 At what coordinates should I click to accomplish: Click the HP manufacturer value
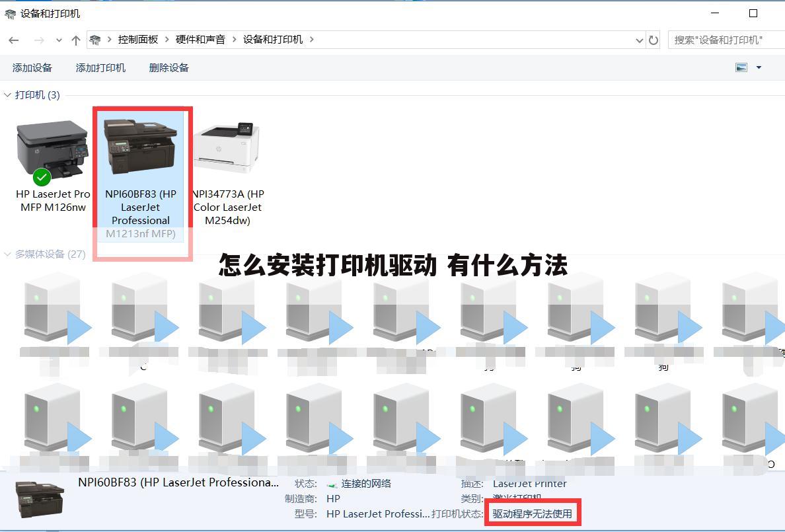(333, 498)
